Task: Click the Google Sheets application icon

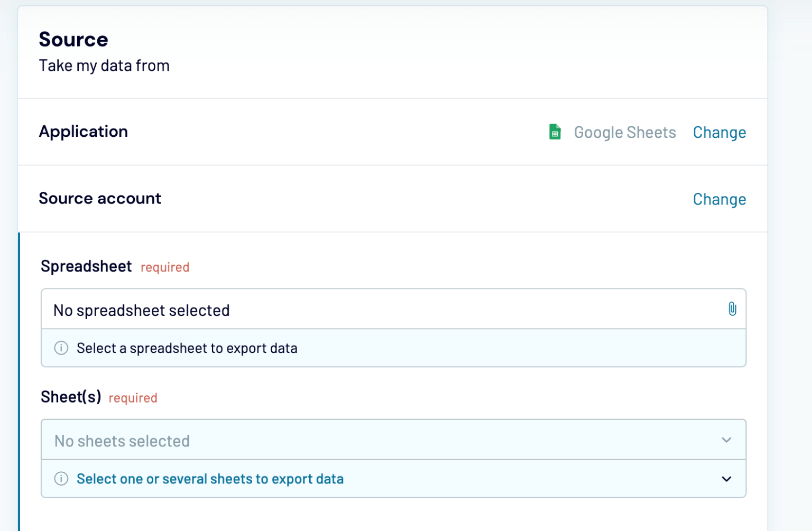Action: pos(554,132)
